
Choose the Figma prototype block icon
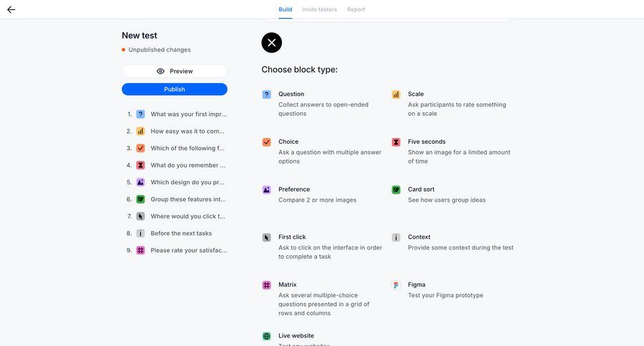[x=396, y=285]
